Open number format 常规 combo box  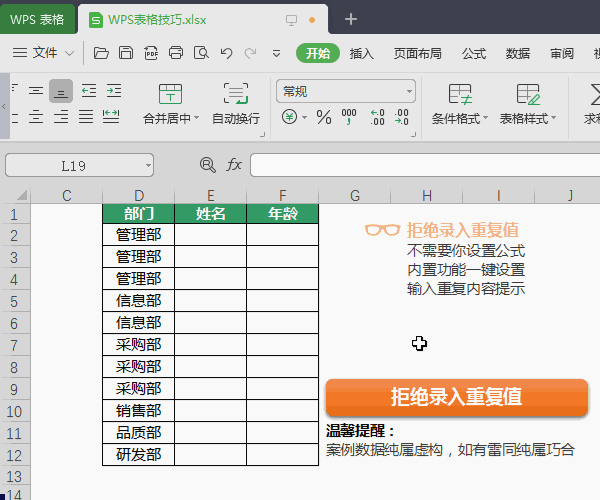(x=346, y=91)
